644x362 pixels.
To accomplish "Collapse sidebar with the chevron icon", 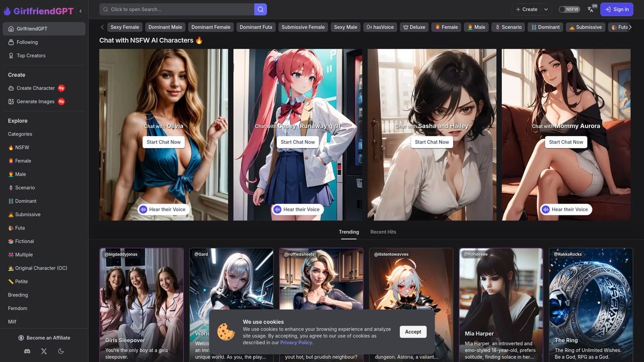I will [81, 11].
